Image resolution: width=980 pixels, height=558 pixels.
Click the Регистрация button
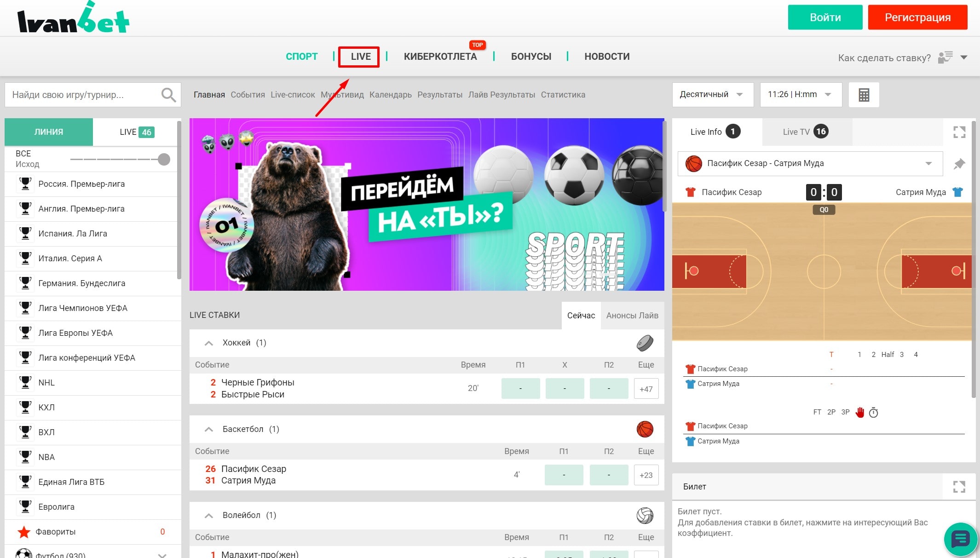tap(917, 17)
